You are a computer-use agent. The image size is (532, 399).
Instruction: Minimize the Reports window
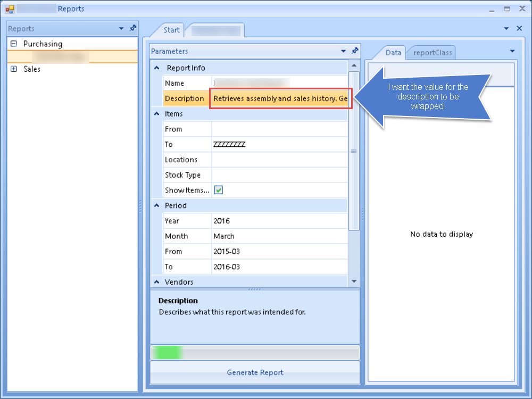[x=492, y=10]
